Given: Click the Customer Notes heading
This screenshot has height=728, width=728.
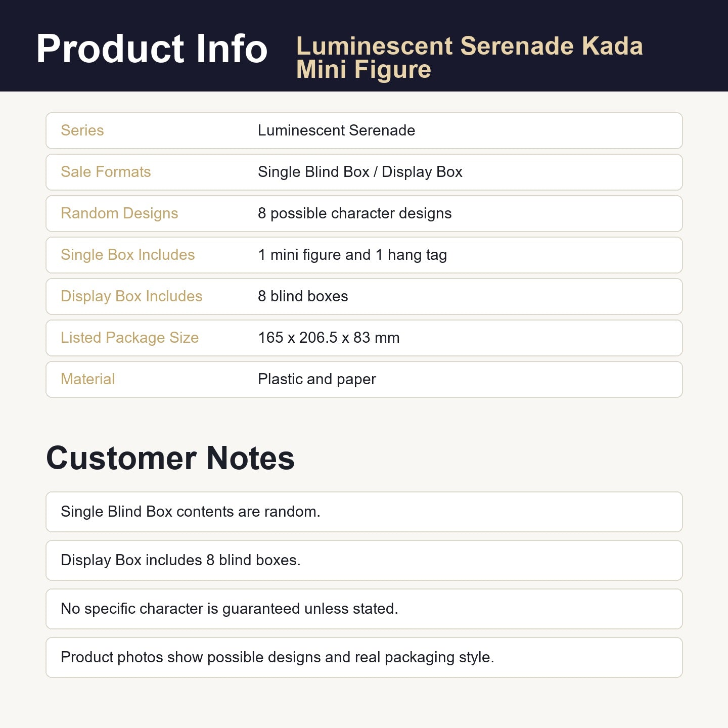Looking at the screenshot, I should [x=170, y=458].
